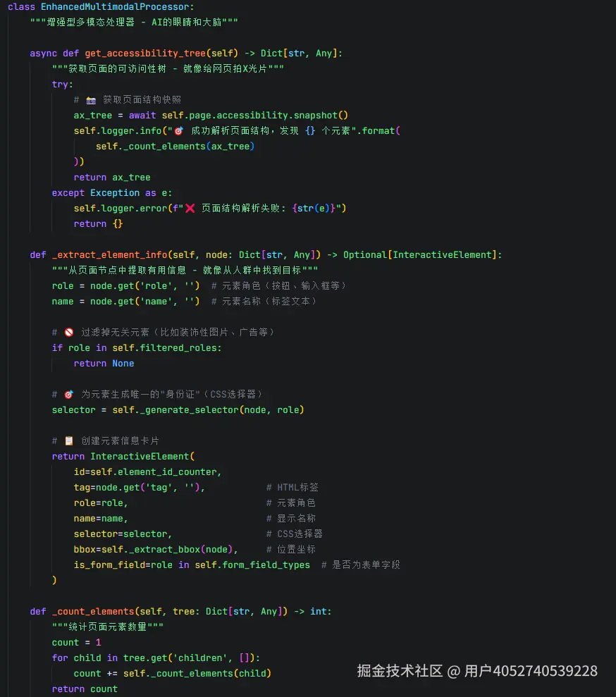This screenshot has width=616, height=697.
Task: Click the string "成功解析页面结构"
Action: (230, 130)
